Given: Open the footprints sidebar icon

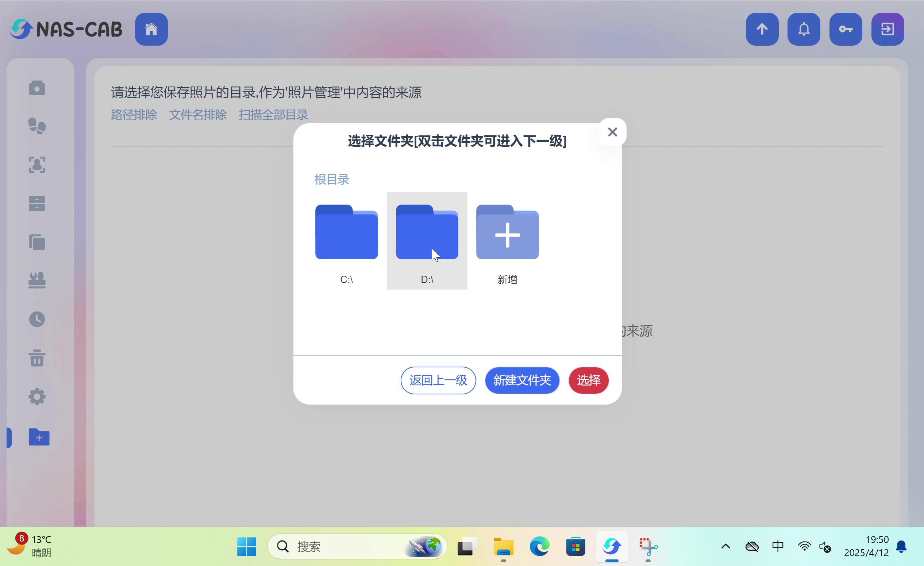Looking at the screenshot, I should (37, 126).
